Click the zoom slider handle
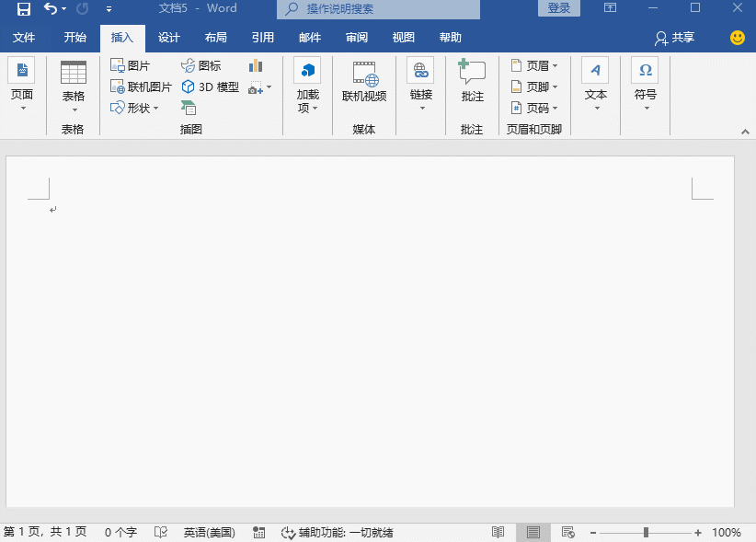Screen dimensions: 756x542 tap(647, 533)
